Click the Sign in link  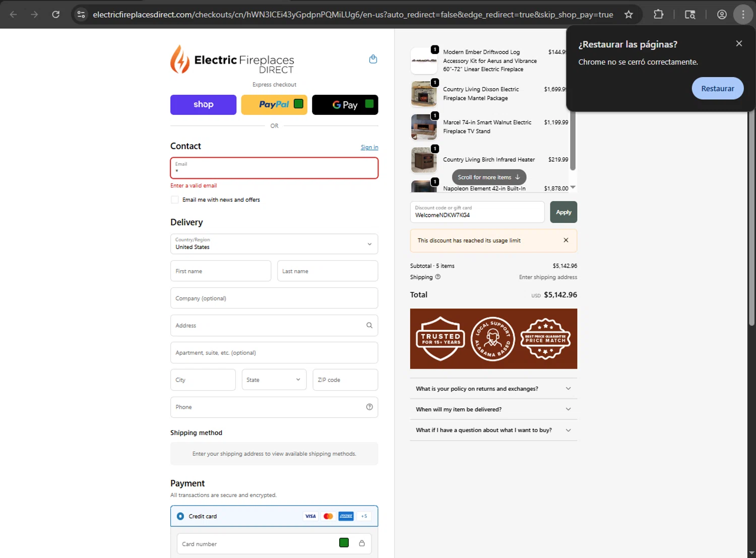pos(369,147)
